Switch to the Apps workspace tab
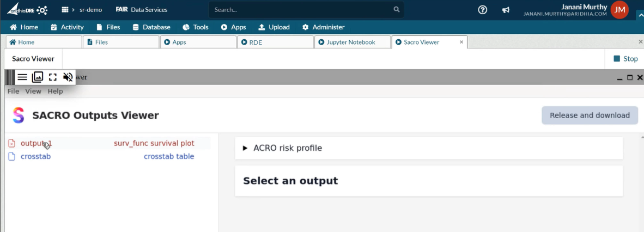The image size is (644, 232). coord(198,42)
